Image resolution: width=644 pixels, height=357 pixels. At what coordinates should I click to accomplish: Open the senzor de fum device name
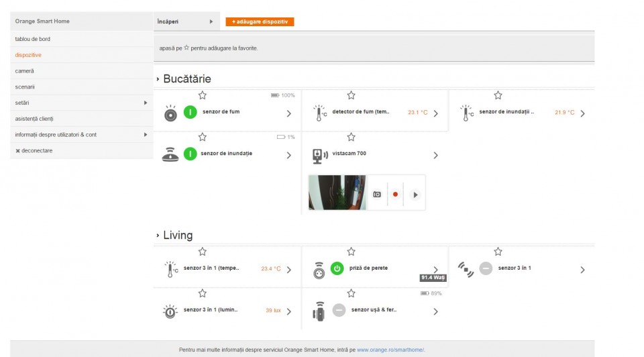point(221,112)
